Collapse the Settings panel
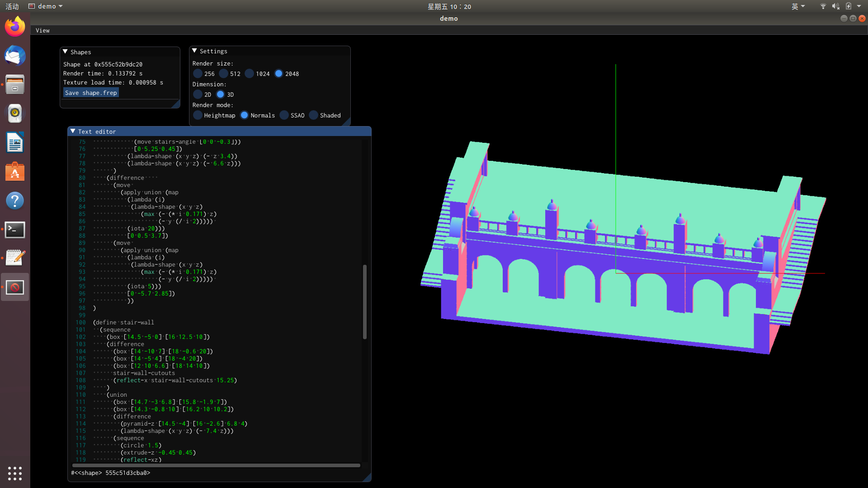The height and width of the screenshot is (488, 868). pos(195,51)
